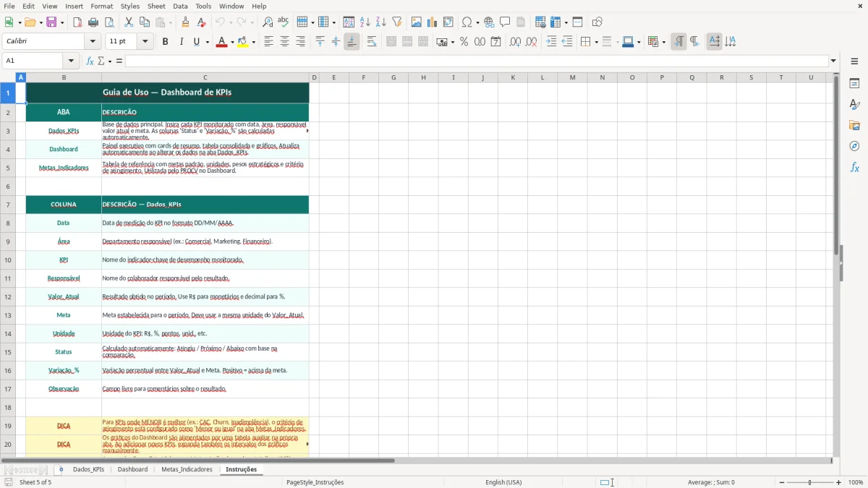Click the Print icon

click(93, 22)
